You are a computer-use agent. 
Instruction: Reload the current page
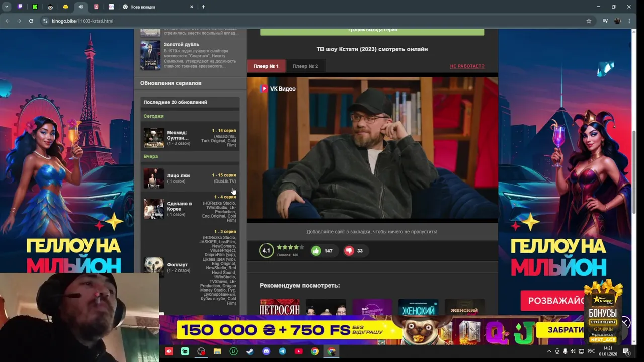coord(31,21)
